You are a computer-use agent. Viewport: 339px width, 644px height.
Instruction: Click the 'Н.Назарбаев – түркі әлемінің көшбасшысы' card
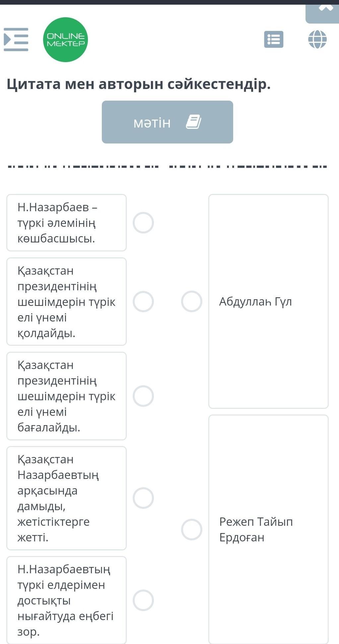point(66,223)
